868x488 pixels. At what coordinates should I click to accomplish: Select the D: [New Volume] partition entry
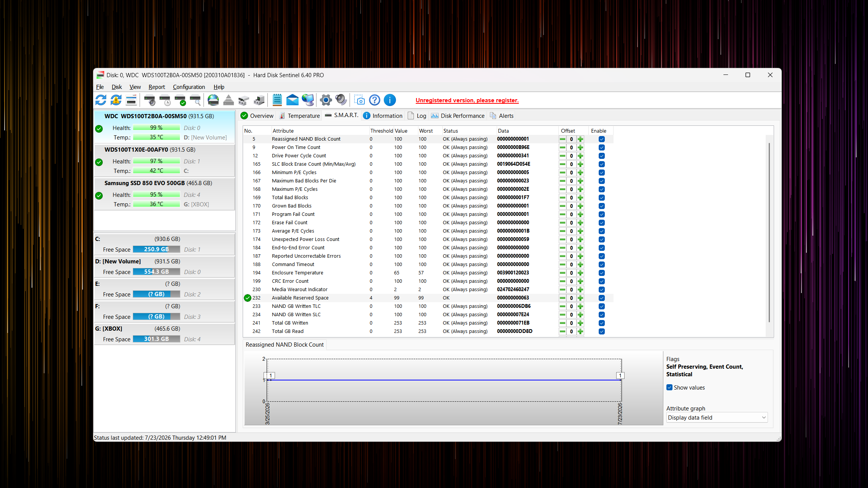click(164, 267)
